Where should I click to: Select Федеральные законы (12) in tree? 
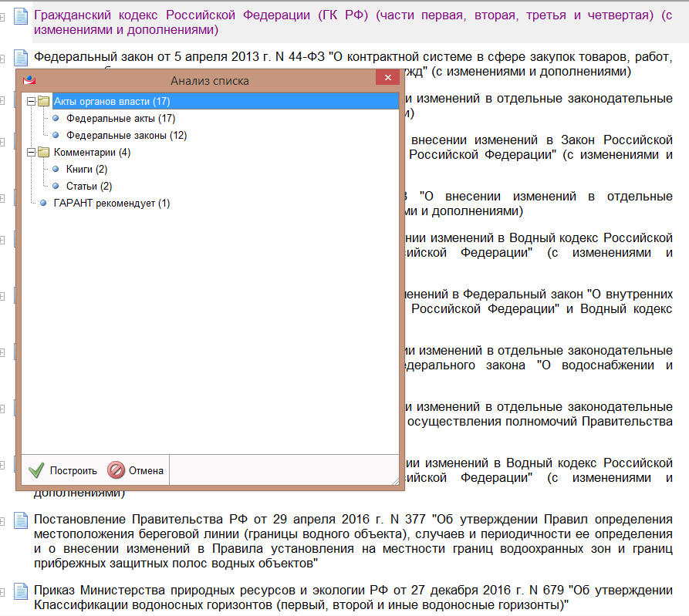pos(127,135)
